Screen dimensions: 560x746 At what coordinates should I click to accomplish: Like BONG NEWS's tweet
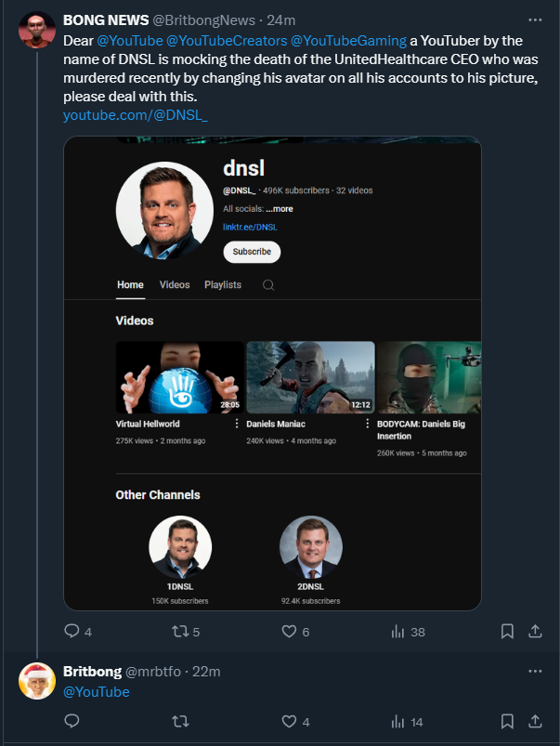(x=290, y=631)
